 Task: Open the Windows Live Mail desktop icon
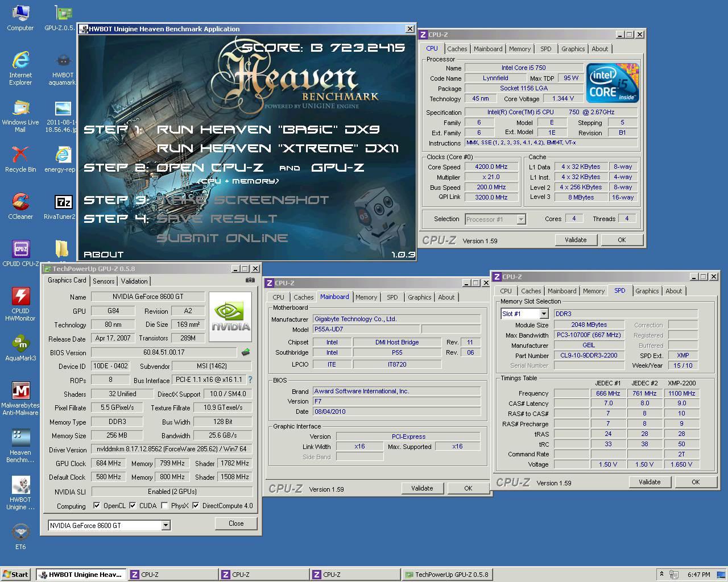click(x=20, y=116)
